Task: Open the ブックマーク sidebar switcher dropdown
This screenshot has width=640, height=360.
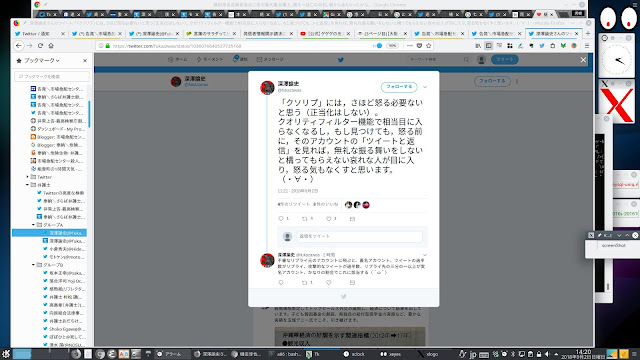Action: (x=42, y=60)
